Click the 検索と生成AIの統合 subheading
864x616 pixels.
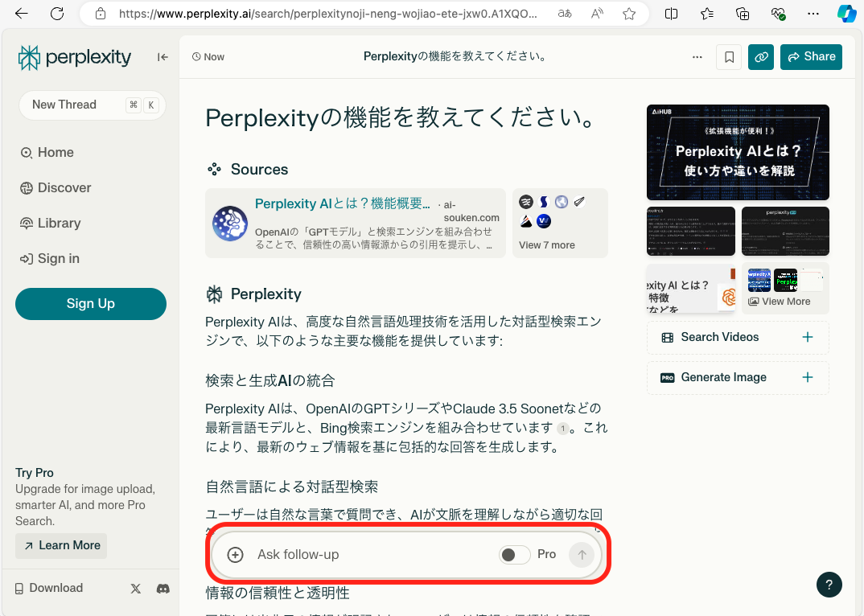click(270, 380)
